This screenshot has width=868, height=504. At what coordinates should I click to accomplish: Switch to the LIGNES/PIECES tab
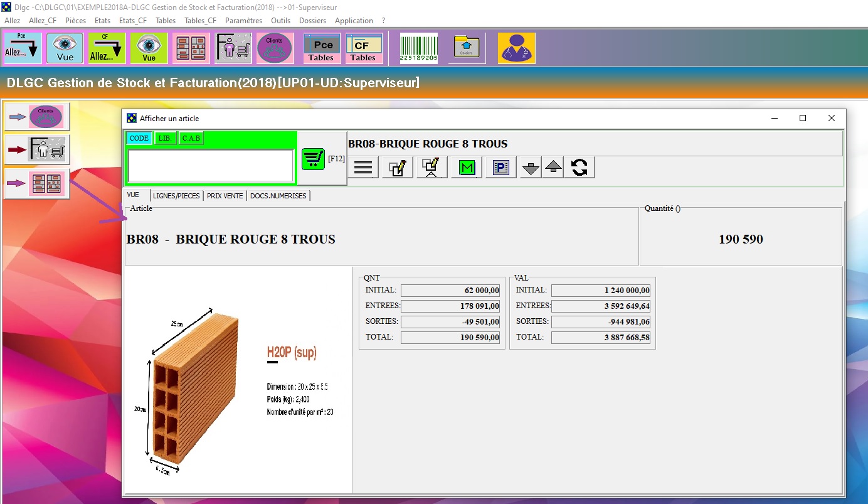(x=176, y=196)
